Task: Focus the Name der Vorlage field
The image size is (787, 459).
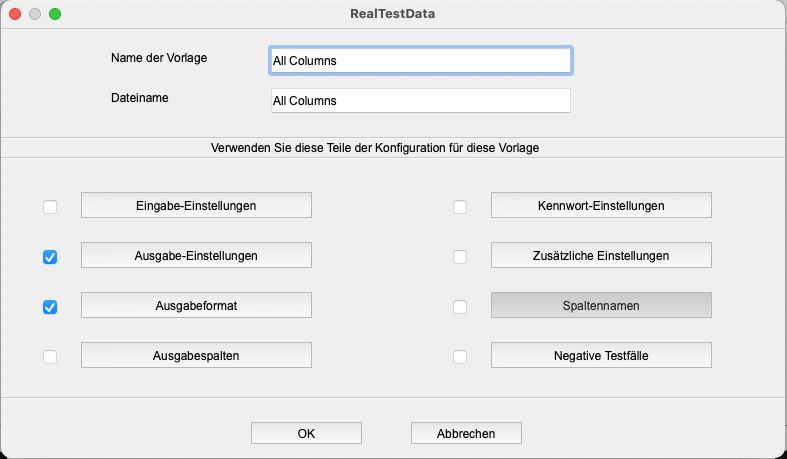Action: point(421,61)
